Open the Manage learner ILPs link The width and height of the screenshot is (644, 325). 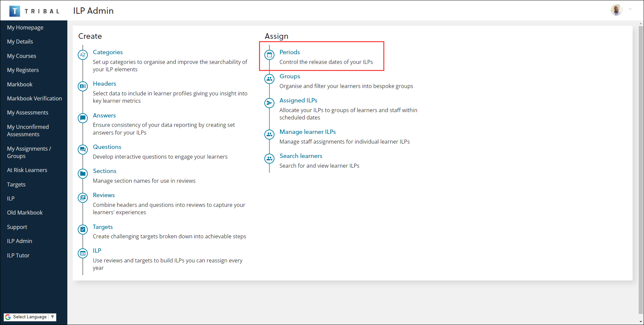[x=308, y=132]
